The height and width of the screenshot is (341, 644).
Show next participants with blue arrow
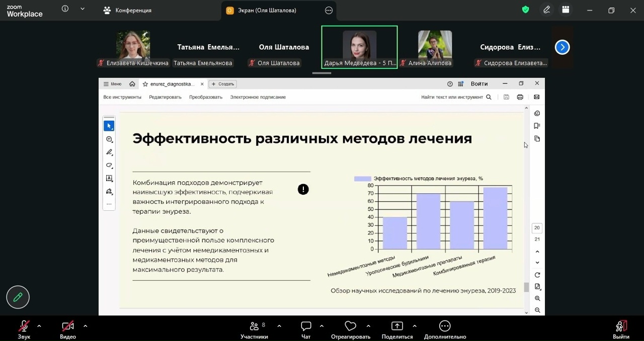click(562, 47)
